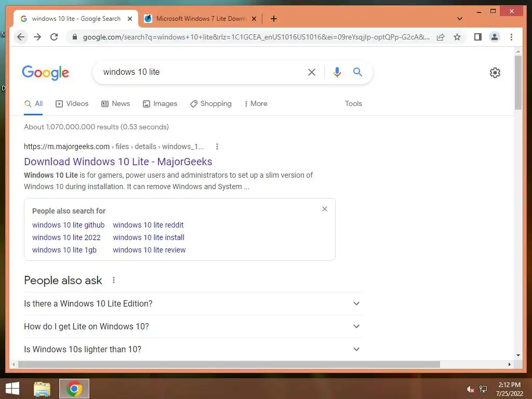Focus the windows 10 lite search field
The width and height of the screenshot is (532, 399).
[200, 72]
